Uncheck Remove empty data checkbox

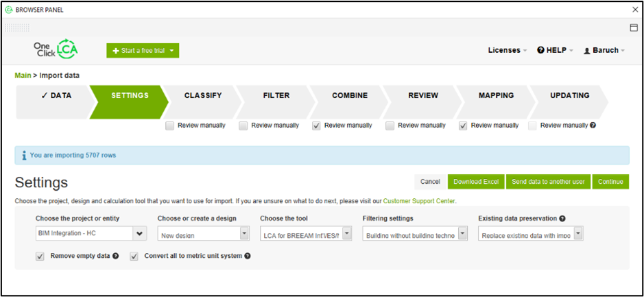(x=40, y=257)
